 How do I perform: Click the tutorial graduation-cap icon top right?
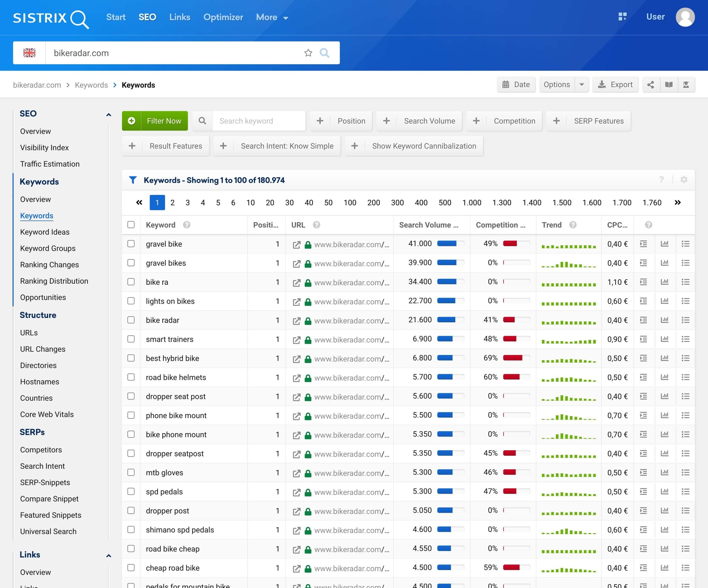pos(686,85)
